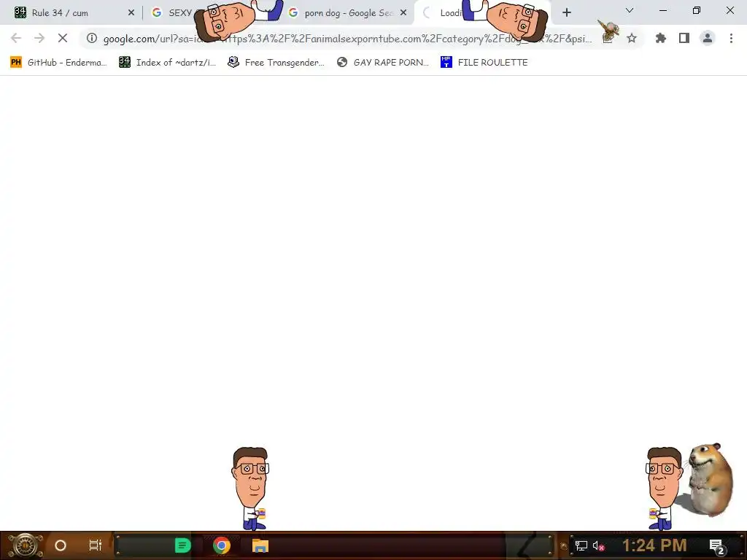Viewport: 747px width, 560px height.
Task: Stop loading the current page
Action: coord(63,38)
